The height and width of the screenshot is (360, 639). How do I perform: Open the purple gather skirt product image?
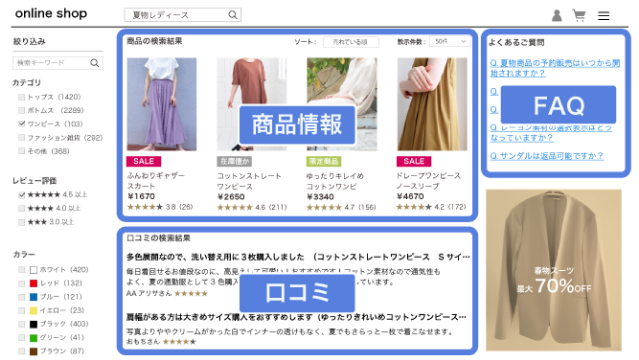pyautogui.click(x=161, y=104)
